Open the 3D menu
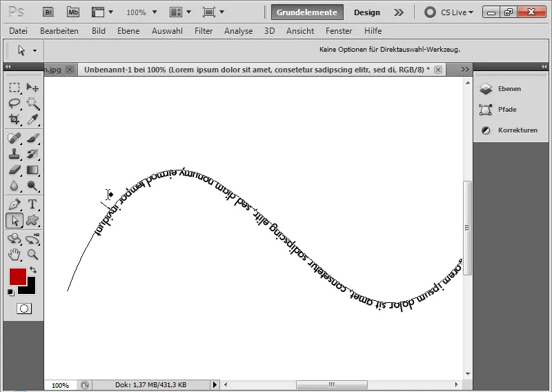Image resolution: width=552 pixels, height=392 pixels. [x=269, y=31]
